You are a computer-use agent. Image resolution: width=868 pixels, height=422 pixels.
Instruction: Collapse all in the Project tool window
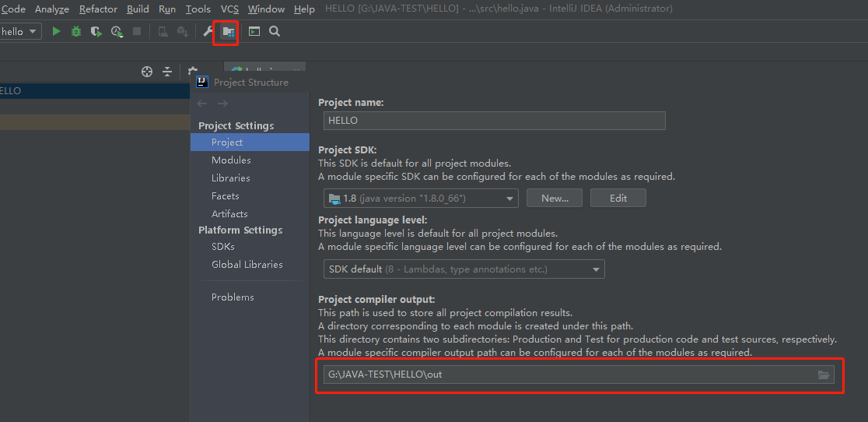(x=167, y=72)
